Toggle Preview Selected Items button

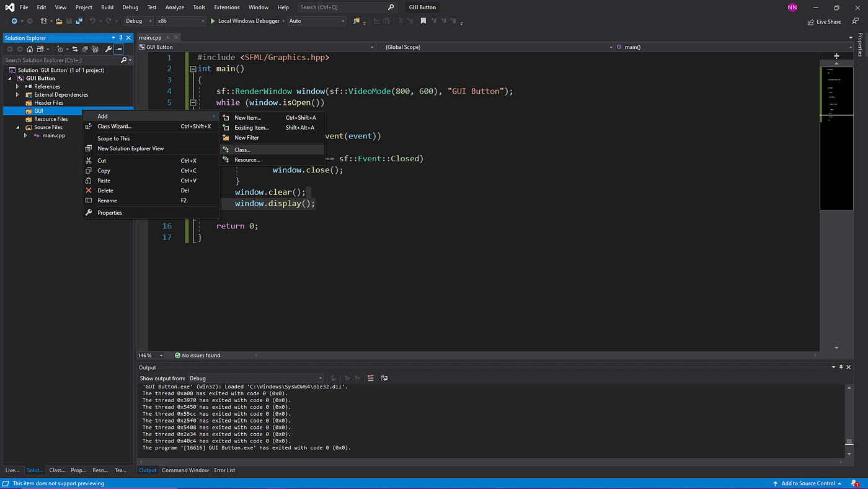tap(118, 49)
